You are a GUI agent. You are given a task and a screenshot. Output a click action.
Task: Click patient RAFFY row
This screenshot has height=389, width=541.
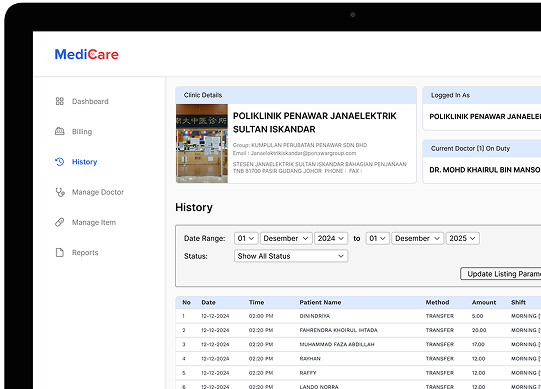click(308, 373)
